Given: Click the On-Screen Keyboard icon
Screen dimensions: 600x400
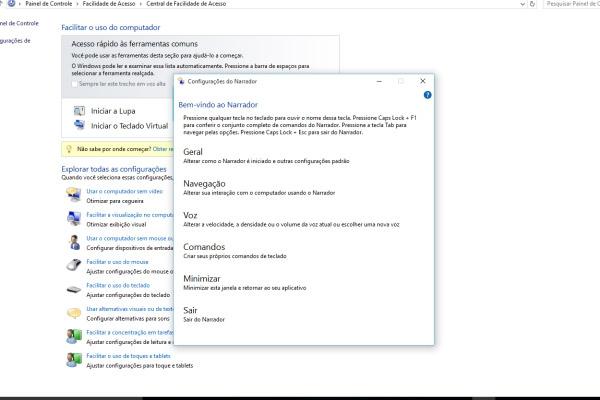Looking at the screenshot, I should [x=79, y=126].
